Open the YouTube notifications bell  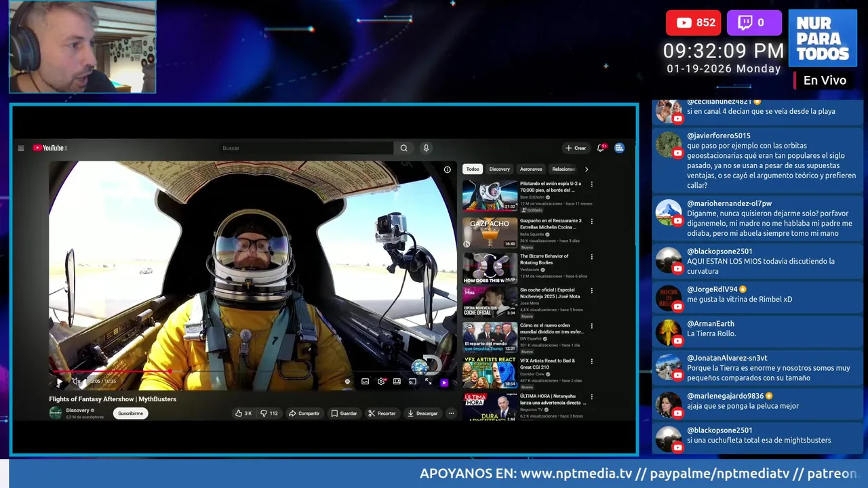pos(601,148)
